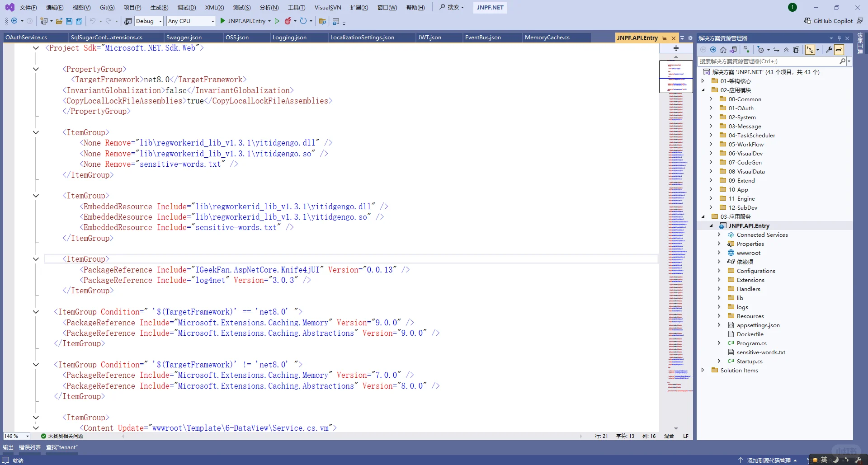868x465 pixels.
Task: Click the find in files folder icon
Action: click(322, 21)
